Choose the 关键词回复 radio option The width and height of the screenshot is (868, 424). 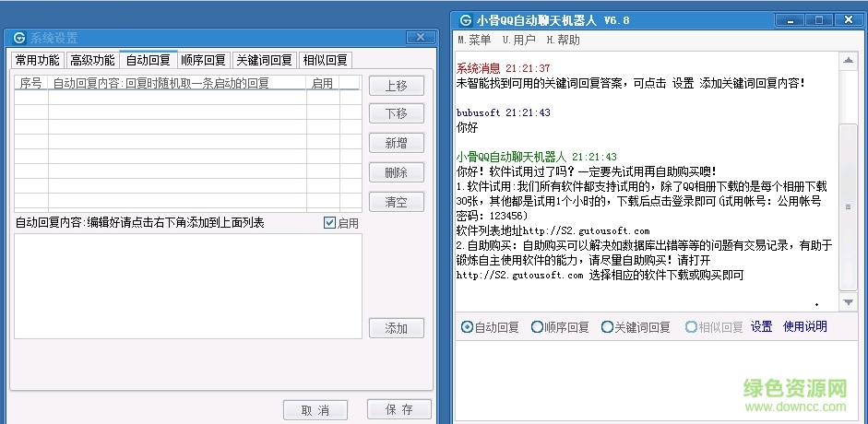(x=607, y=327)
